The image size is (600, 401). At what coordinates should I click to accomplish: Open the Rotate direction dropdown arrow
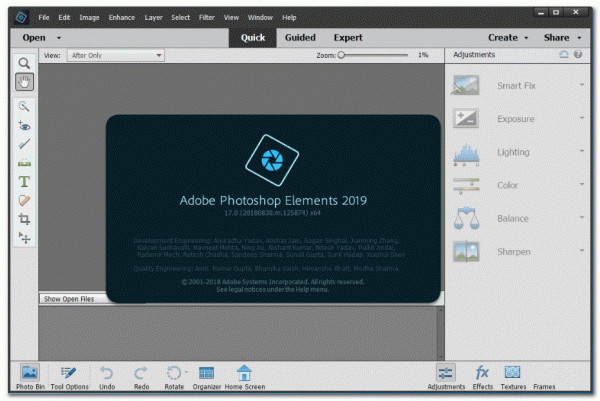coord(186,372)
